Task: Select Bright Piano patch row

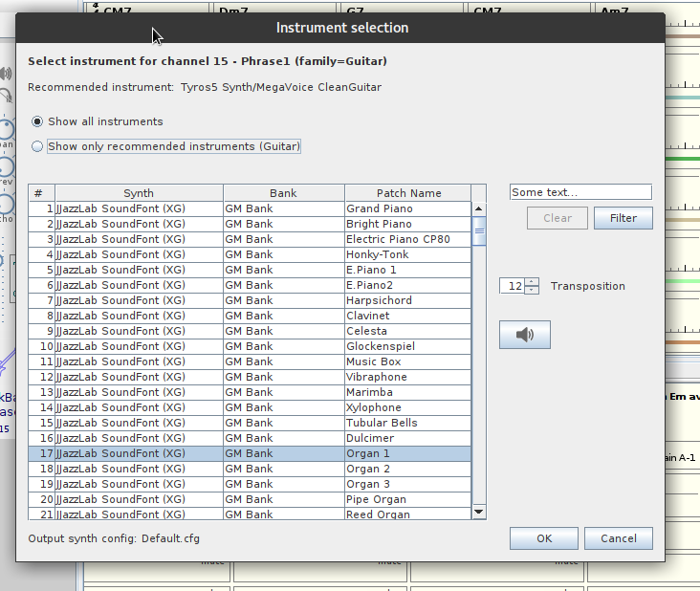Action: pyautogui.click(x=250, y=224)
